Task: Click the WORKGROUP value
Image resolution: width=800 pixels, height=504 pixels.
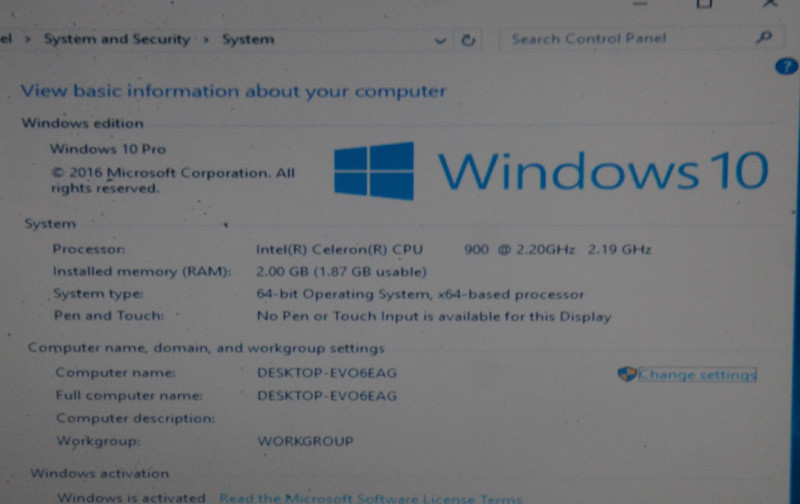Action: pos(305,441)
